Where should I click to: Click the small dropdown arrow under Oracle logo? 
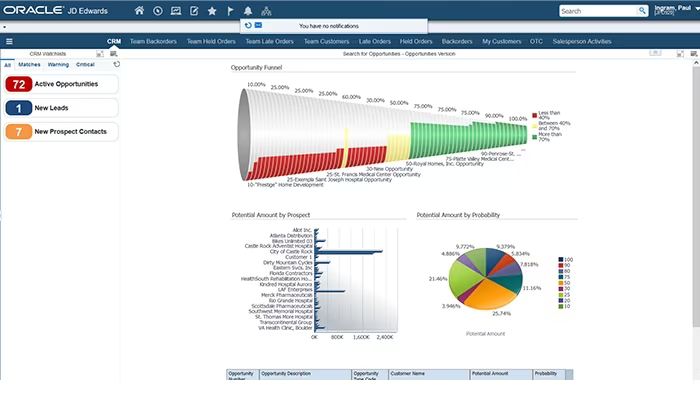[x=4, y=27]
